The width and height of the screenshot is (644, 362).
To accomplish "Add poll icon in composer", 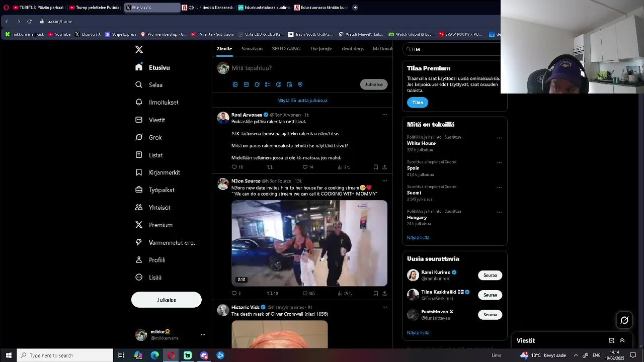I will click(268, 84).
